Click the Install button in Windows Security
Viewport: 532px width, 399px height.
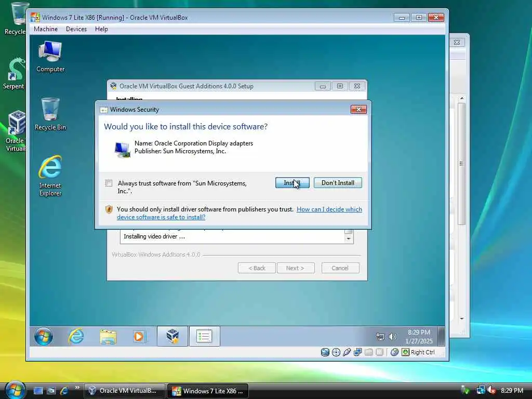coord(292,183)
